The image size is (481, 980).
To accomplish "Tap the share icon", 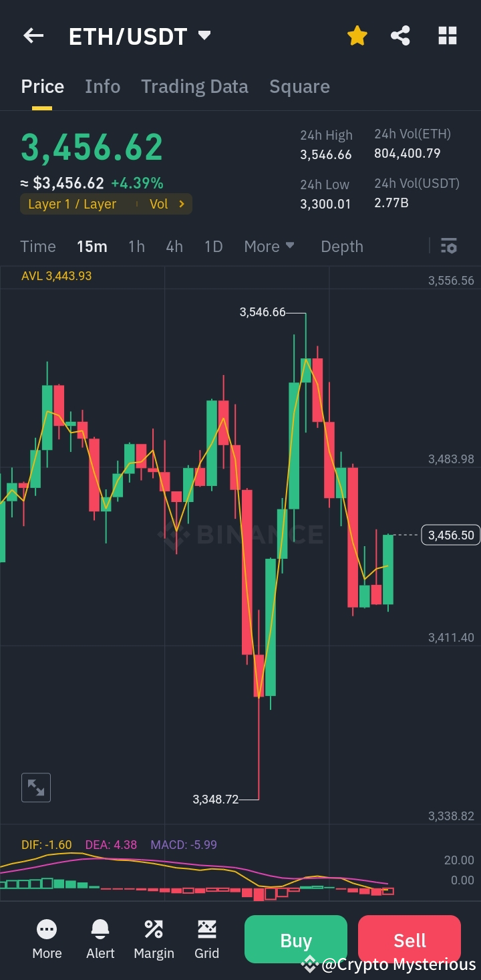I will (400, 35).
